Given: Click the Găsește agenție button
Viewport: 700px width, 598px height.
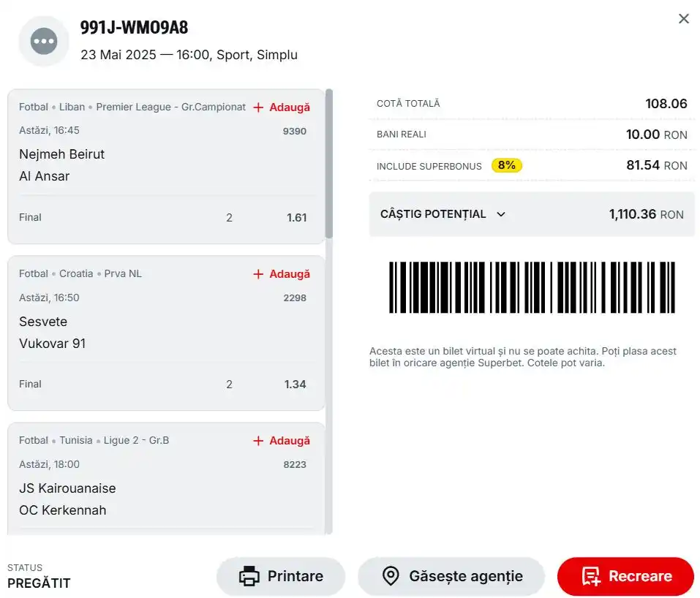Looking at the screenshot, I should (451, 576).
